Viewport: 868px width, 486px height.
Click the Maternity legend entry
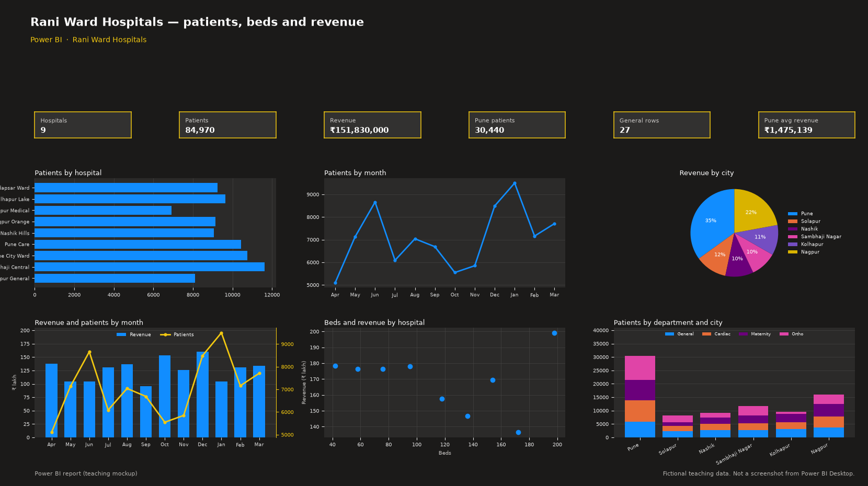pyautogui.click(x=755, y=334)
